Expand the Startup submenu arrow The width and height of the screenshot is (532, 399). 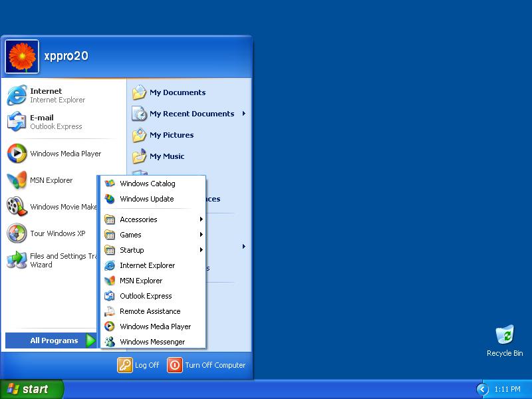coord(201,250)
